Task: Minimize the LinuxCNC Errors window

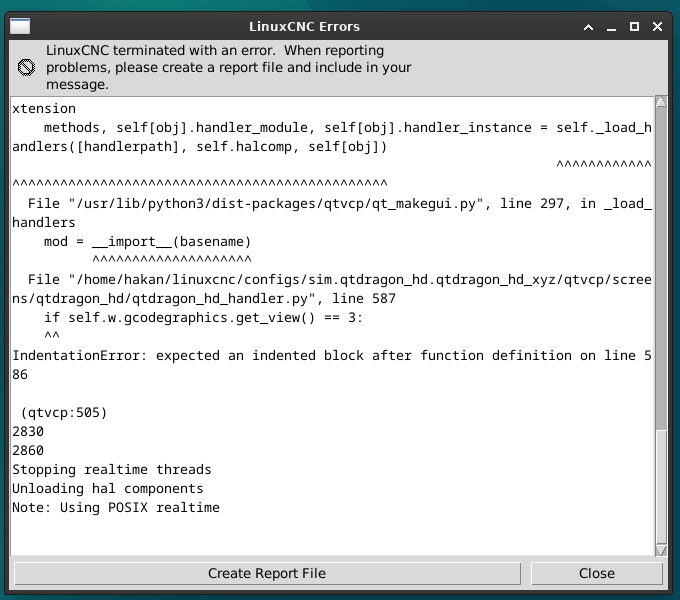Action: pos(611,27)
